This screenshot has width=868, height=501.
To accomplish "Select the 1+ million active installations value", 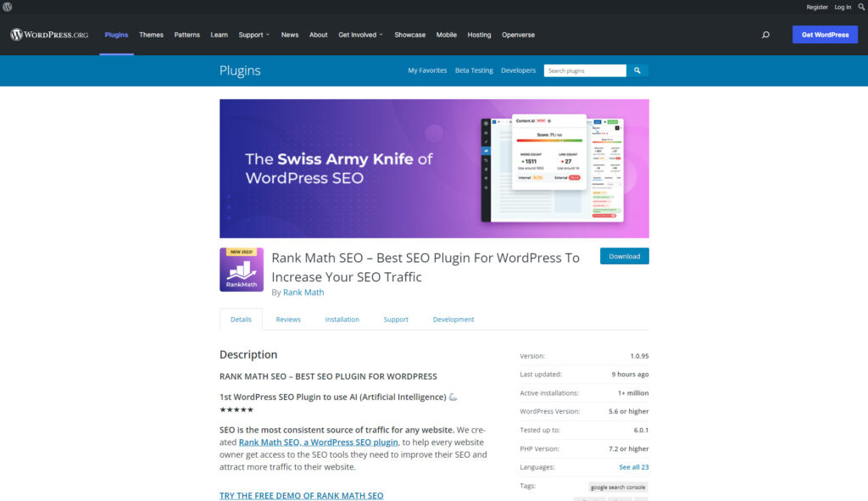I will coord(633,393).
